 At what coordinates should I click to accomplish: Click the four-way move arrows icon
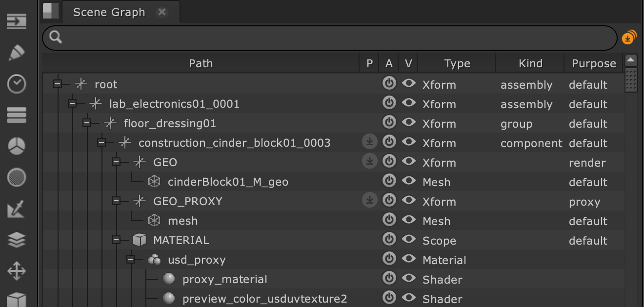[17, 271]
